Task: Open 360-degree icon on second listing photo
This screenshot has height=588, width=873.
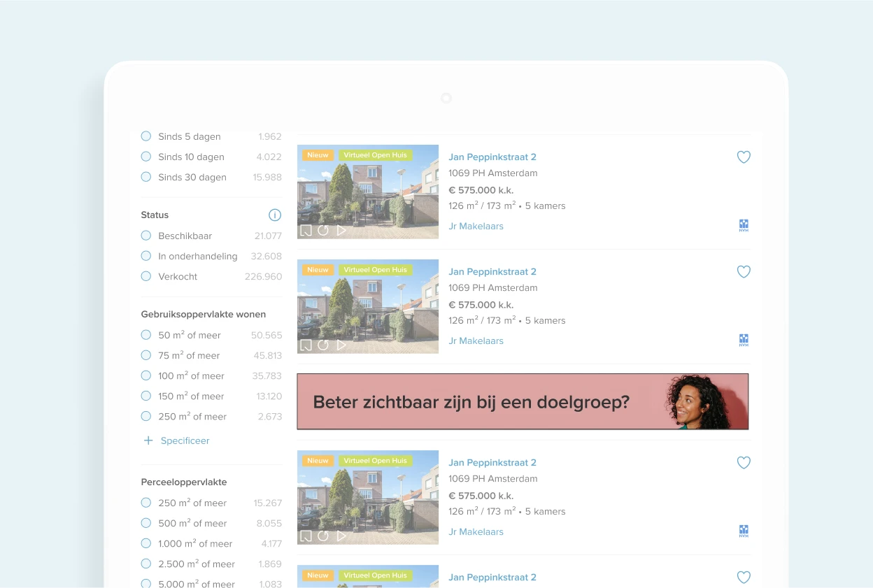Action: click(323, 345)
